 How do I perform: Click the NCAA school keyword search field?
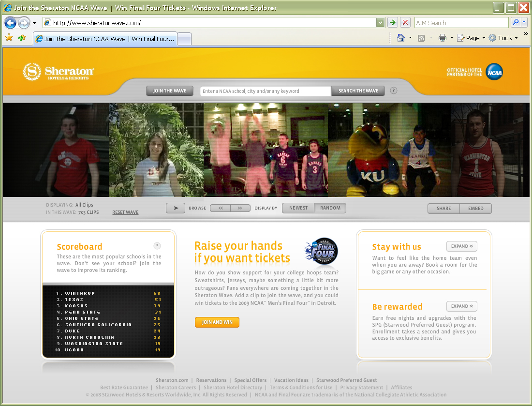click(x=266, y=91)
